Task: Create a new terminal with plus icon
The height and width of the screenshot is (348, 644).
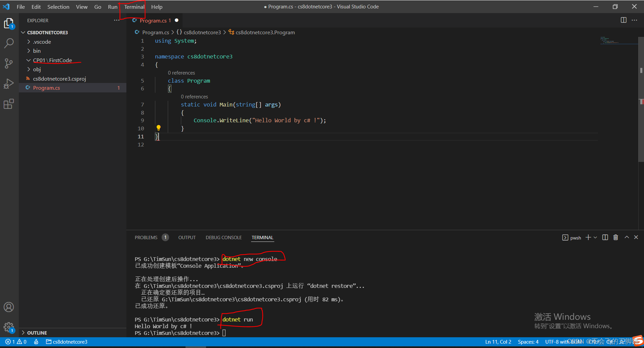Action: click(588, 237)
